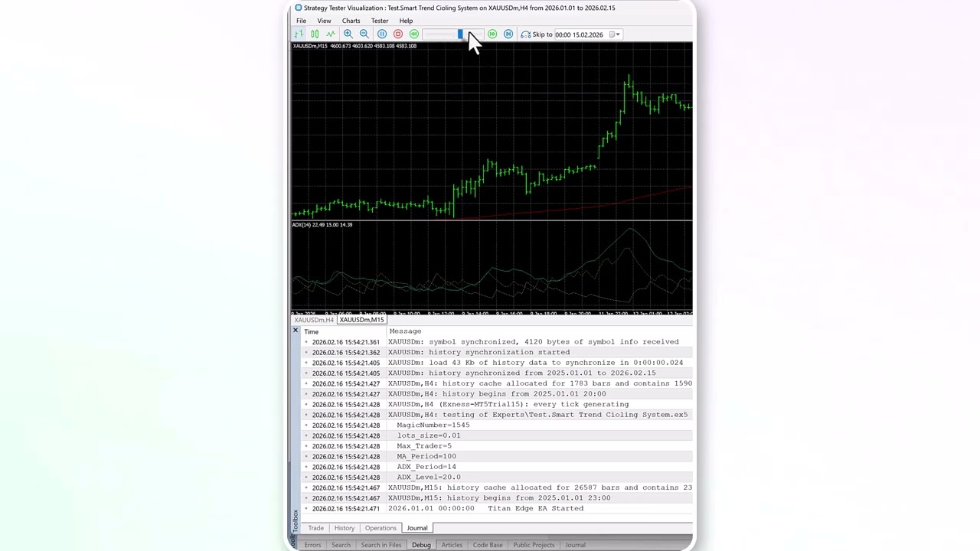Open the Search tab in bottom bar
The image size is (980, 551).
(341, 545)
